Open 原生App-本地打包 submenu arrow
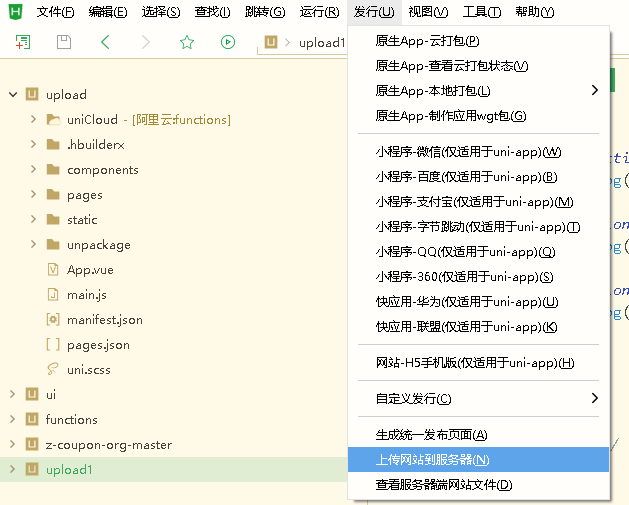The image size is (629, 505). (595, 90)
